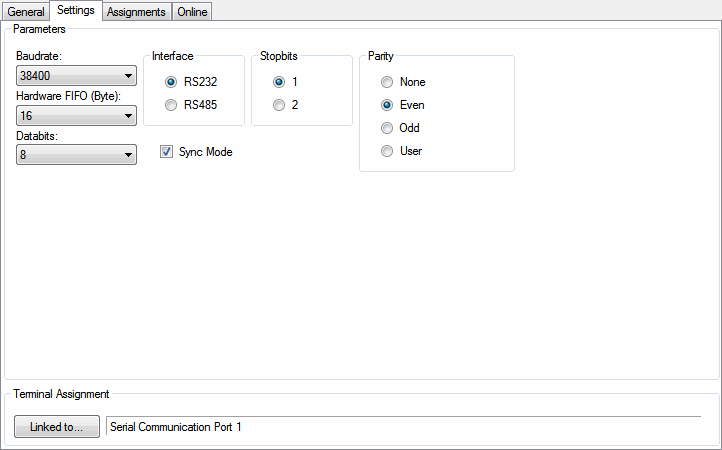Viewport: 722px width, 450px height.
Task: Select the RS232 interface option
Action: pyautogui.click(x=191, y=82)
